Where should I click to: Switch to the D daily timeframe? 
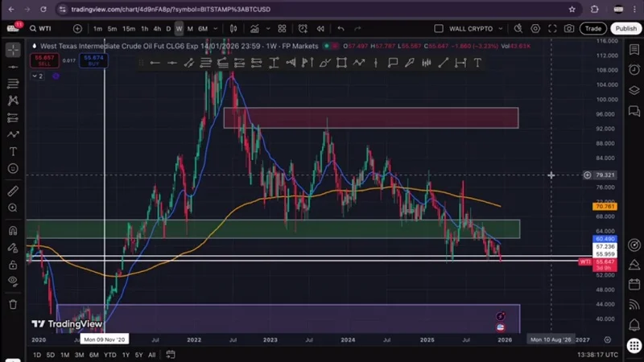pyautogui.click(x=168, y=28)
